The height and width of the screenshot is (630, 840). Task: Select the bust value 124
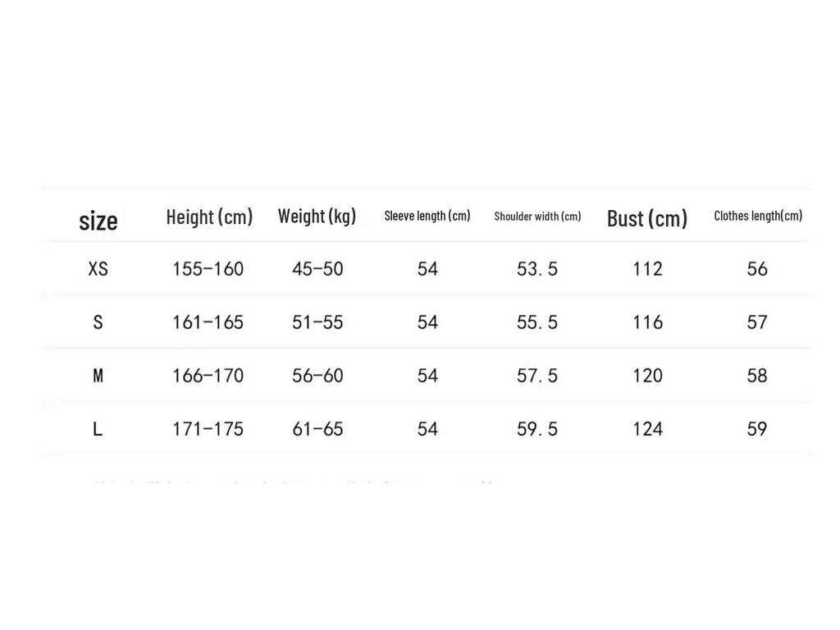647,429
